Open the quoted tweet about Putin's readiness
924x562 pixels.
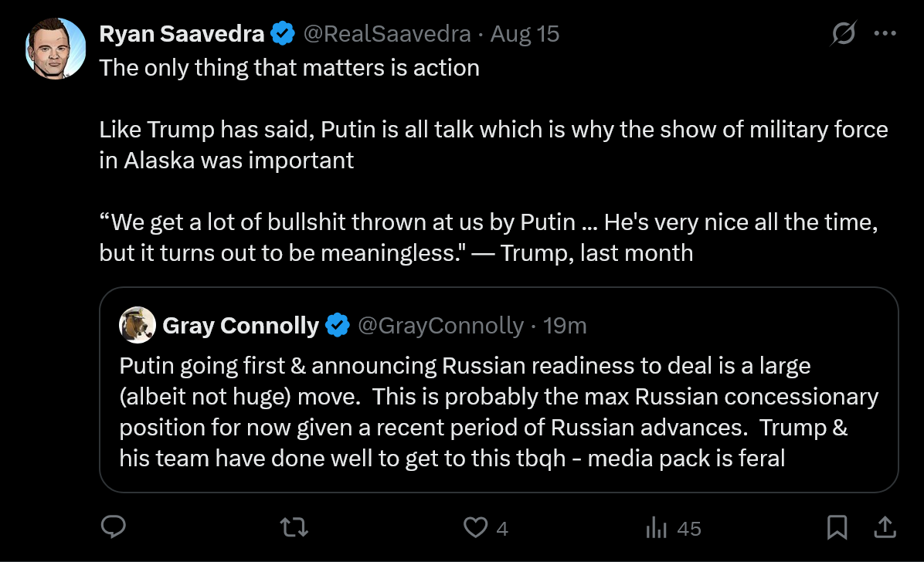click(498, 411)
